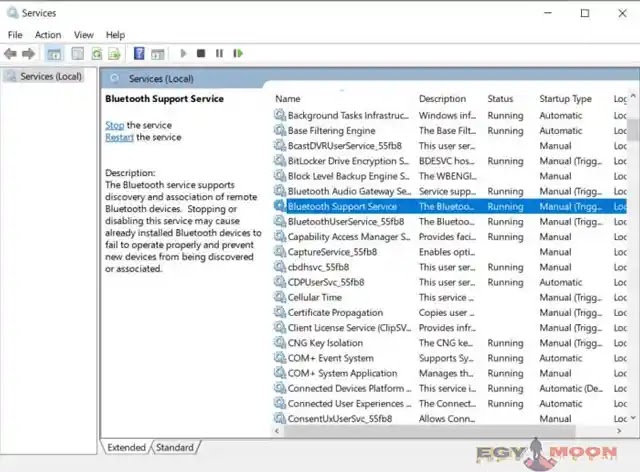
Task: Select gear icon of BcastDVRUserService_55fb8
Action: point(280,145)
